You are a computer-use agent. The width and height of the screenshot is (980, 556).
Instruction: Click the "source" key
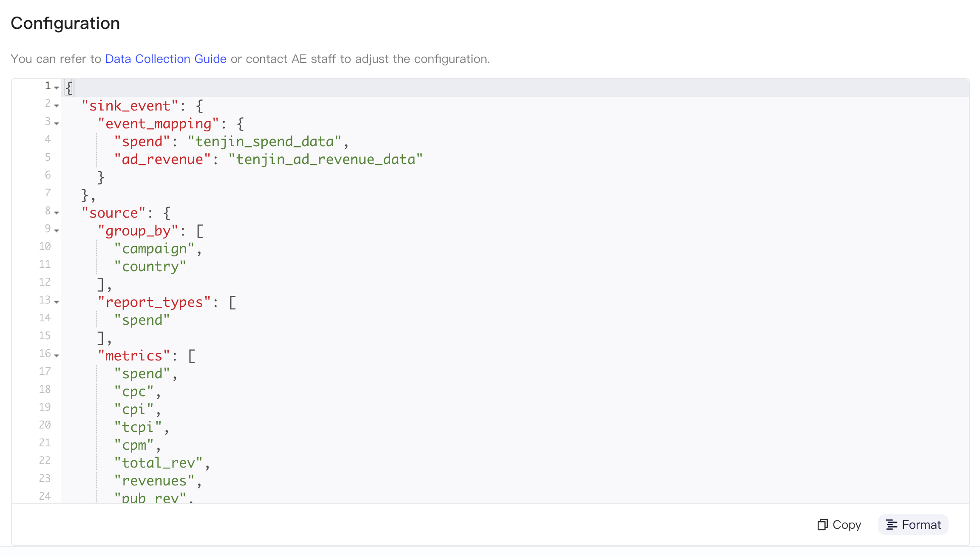114,213
